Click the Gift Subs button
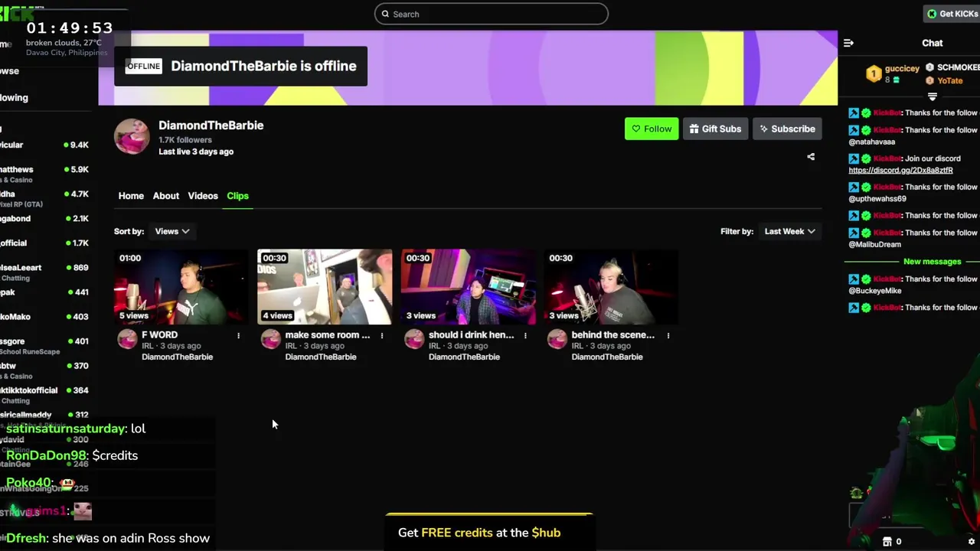This screenshot has height=551, width=980. pyautogui.click(x=715, y=129)
